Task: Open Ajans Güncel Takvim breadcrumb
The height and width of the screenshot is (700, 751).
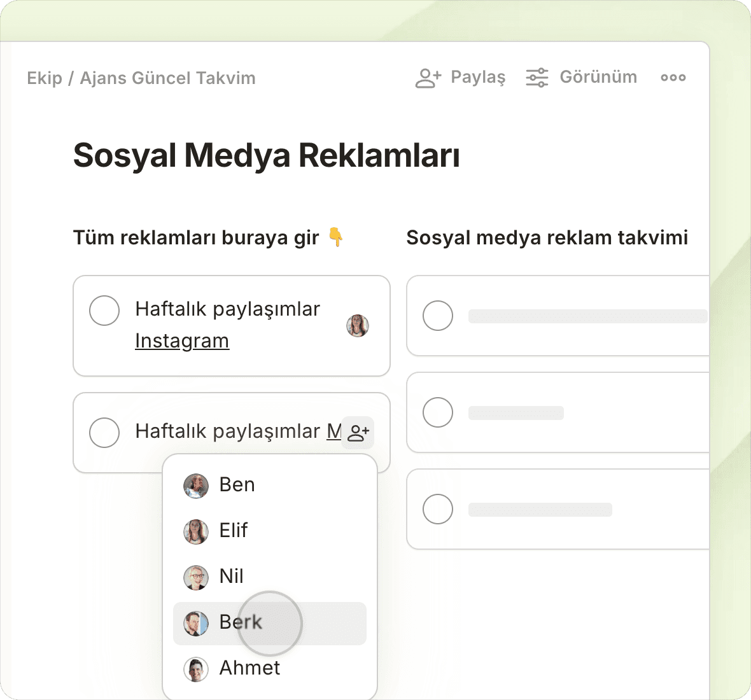Action: (167, 78)
